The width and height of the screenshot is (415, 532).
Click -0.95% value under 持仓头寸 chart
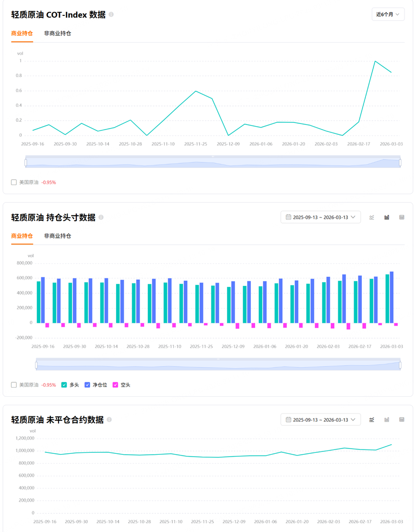[x=48, y=385]
